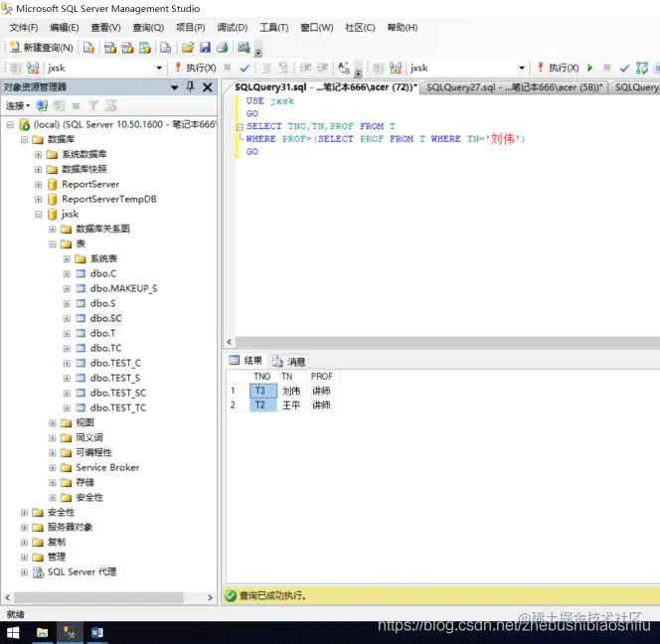Click the New Query (新建查询) button
Screen dimensions: 660x644
click(42, 48)
